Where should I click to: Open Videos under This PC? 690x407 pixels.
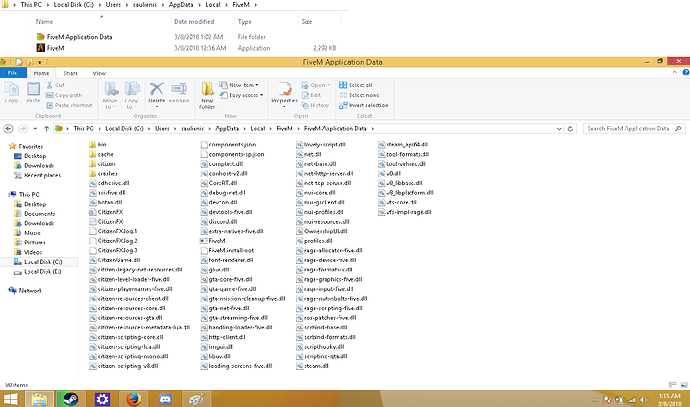(28, 252)
